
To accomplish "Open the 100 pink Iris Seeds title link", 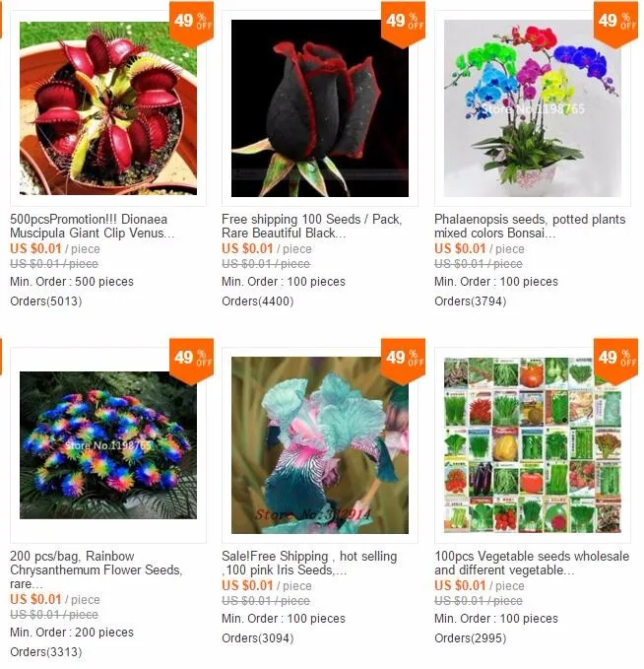I will click(x=309, y=564).
